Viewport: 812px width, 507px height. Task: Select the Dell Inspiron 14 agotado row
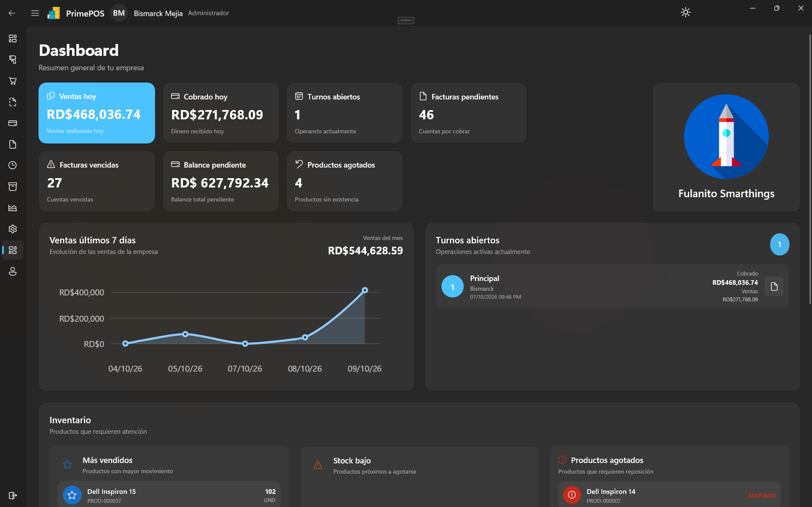point(669,494)
